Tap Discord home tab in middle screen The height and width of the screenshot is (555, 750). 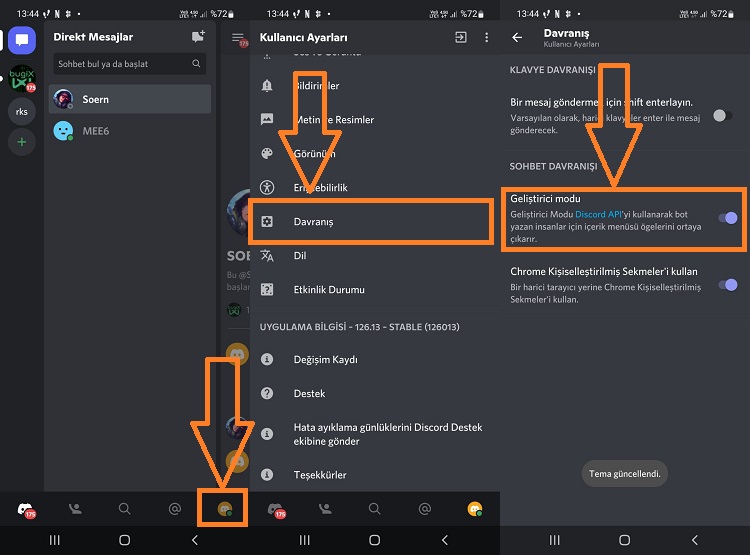coord(276,510)
